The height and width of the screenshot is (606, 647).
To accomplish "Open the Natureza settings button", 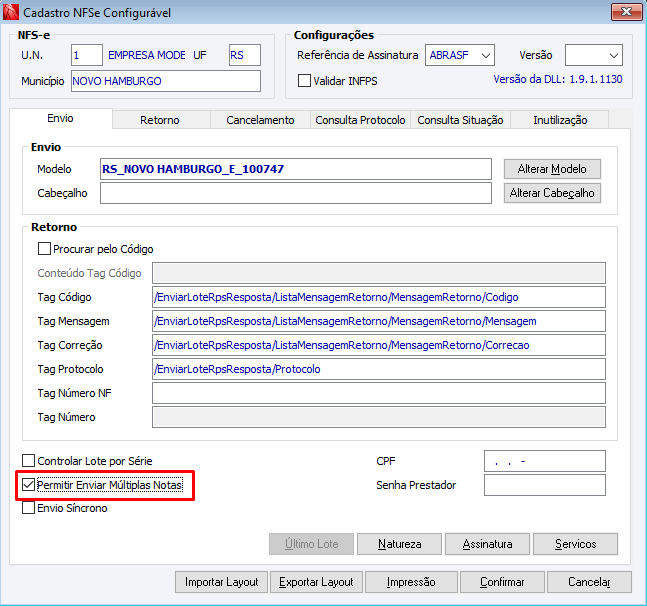I will click(399, 544).
